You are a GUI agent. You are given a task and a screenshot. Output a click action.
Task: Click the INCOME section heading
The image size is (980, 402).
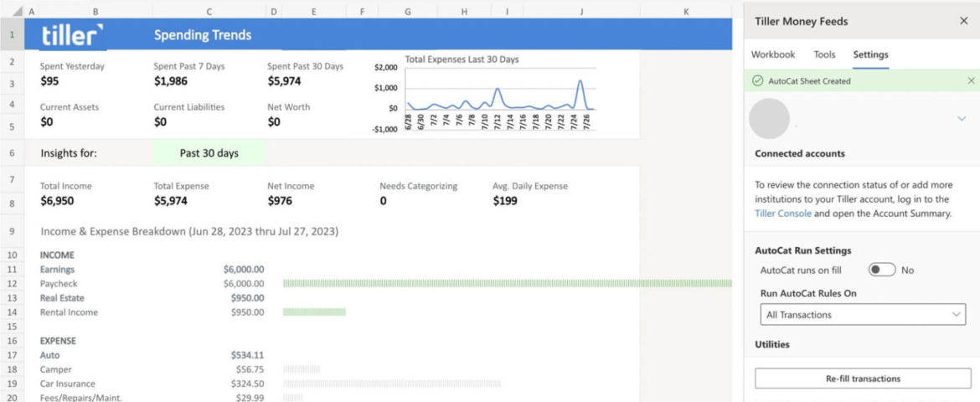57,255
